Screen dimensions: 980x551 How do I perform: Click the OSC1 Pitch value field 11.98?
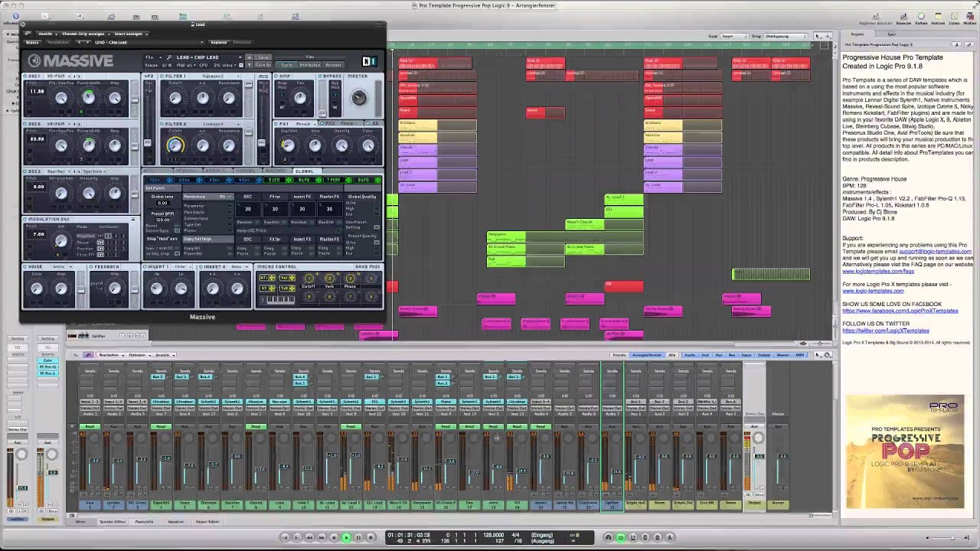37,91
